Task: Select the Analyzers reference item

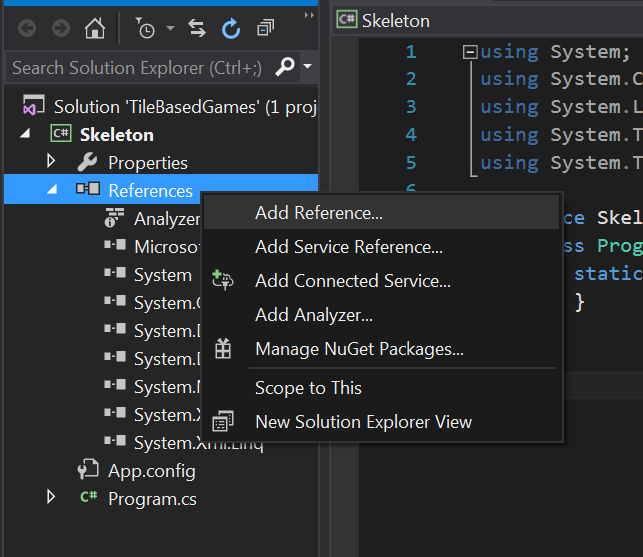Action: tap(167, 219)
